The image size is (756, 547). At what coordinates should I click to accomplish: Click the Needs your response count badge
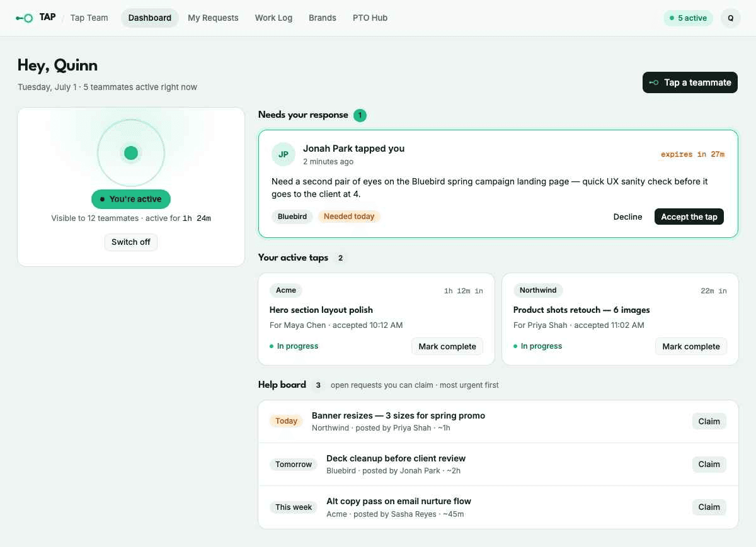(x=360, y=115)
